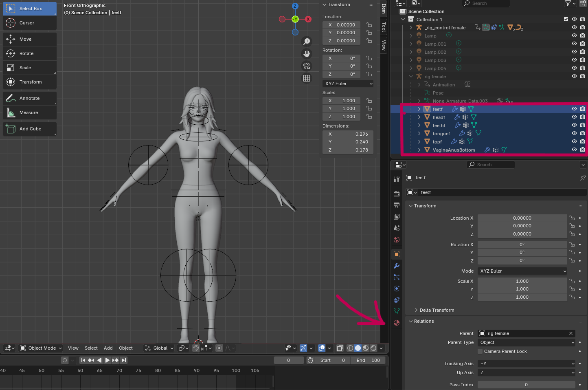588x390 pixels.
Task: Click the timeline End frame field
Action: coord(368,360)
